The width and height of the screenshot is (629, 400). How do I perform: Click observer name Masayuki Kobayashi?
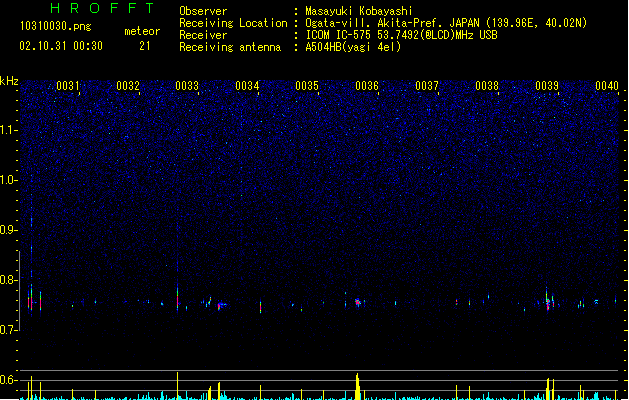359,11
